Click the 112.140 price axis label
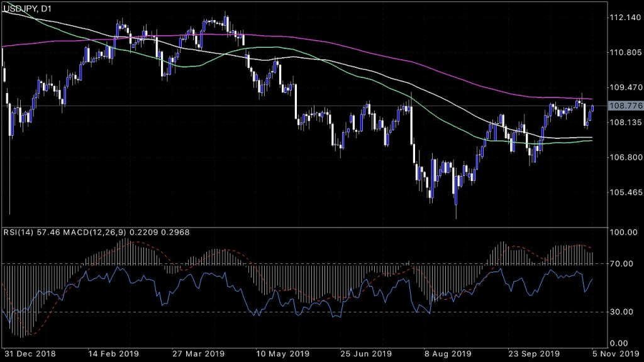The height and width of the screenshot is (362, 644). click(625, 18)
